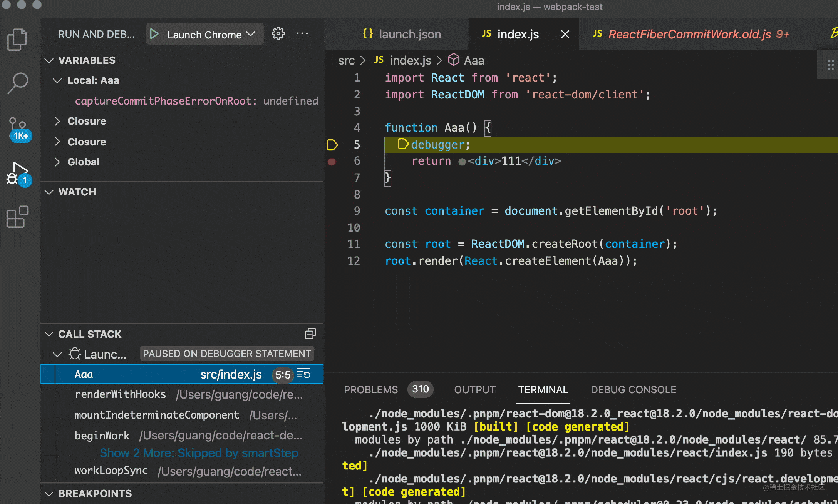
Task: Select renderWithHooks call stack frame
Action: pyautogui.click(x=120, y=394)
